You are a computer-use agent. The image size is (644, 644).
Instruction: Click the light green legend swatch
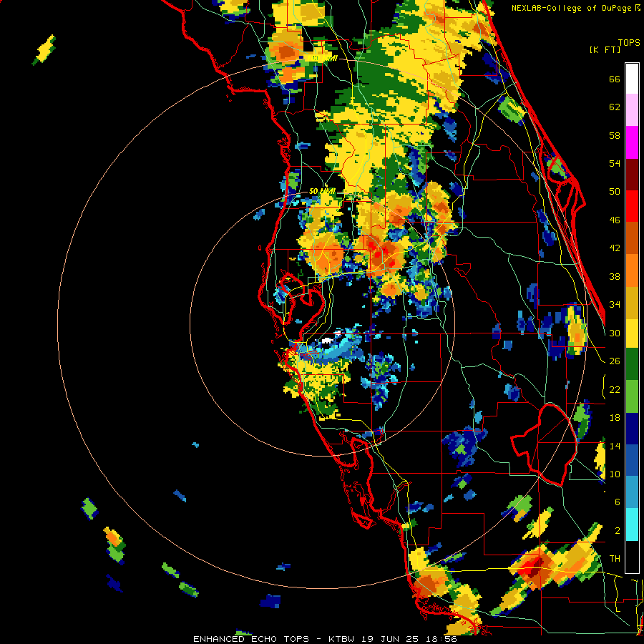(632, 396)
